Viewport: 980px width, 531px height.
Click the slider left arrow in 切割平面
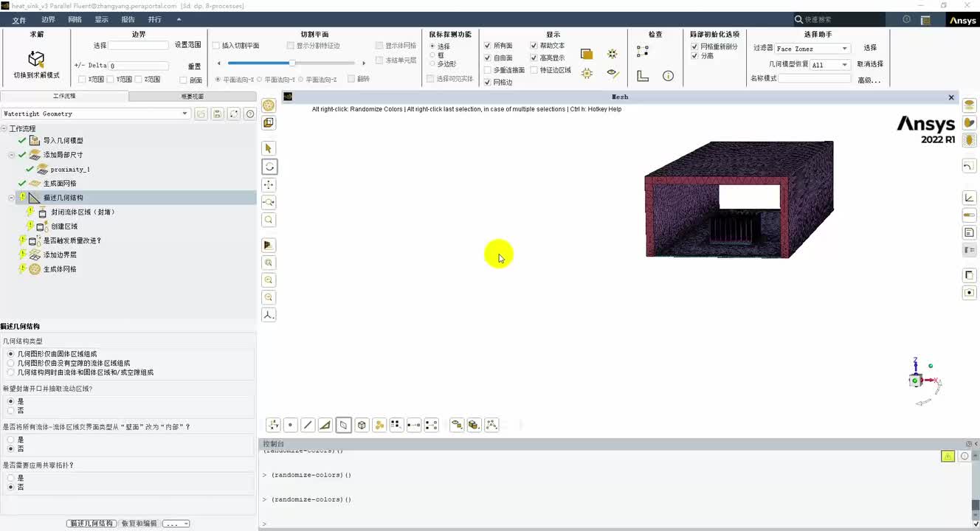[220, 63]
